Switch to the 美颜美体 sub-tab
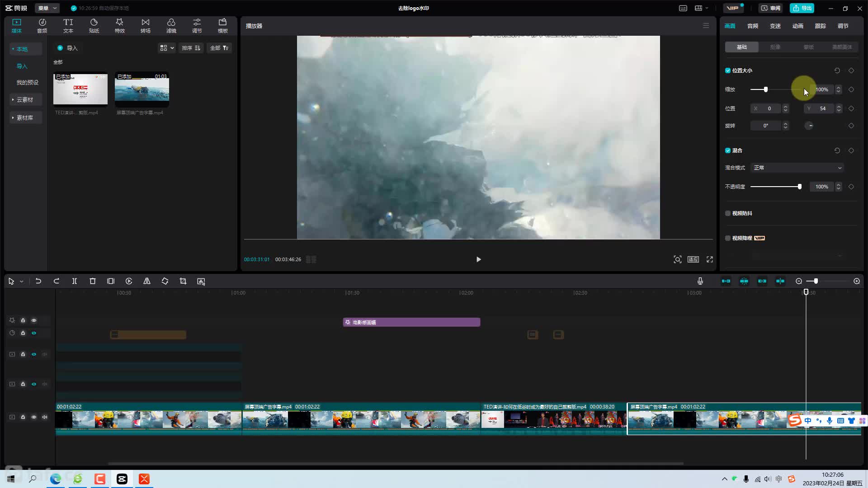This screenshot has height=488, width=868. point(842,47)
